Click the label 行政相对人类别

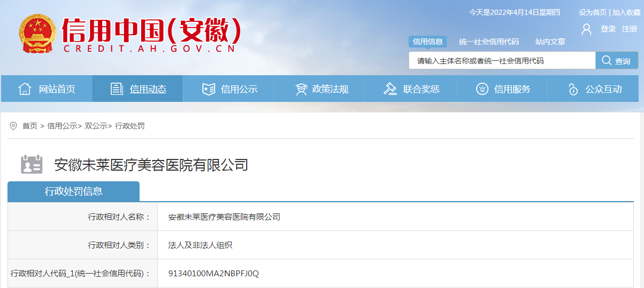coord(119,245)
